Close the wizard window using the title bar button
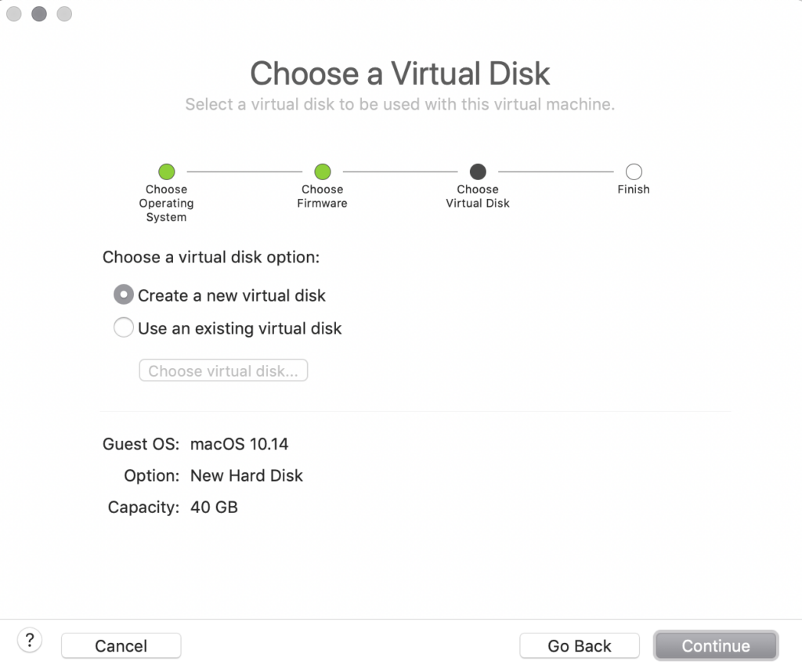The width and height of the screenshot is (802, 672). [13, 14]
